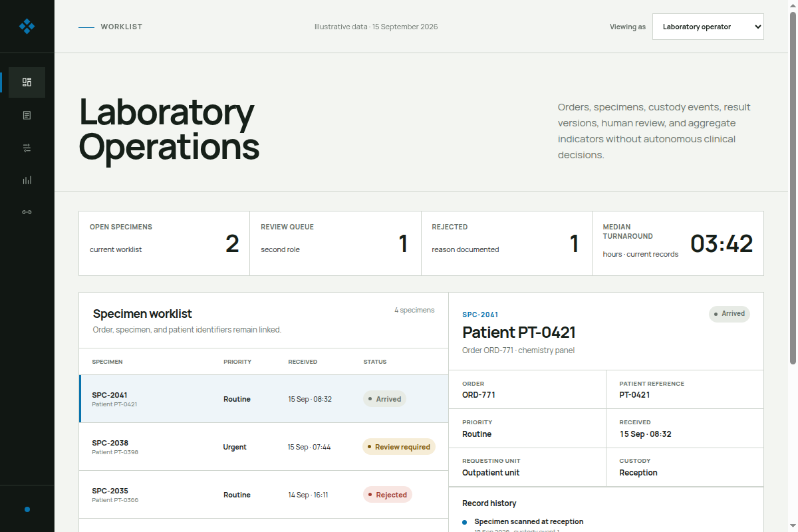Click the 03:42 turnaround value
The height and width of the screenshot is (532, 798).
pyautogui.click(x=722, y=243)
